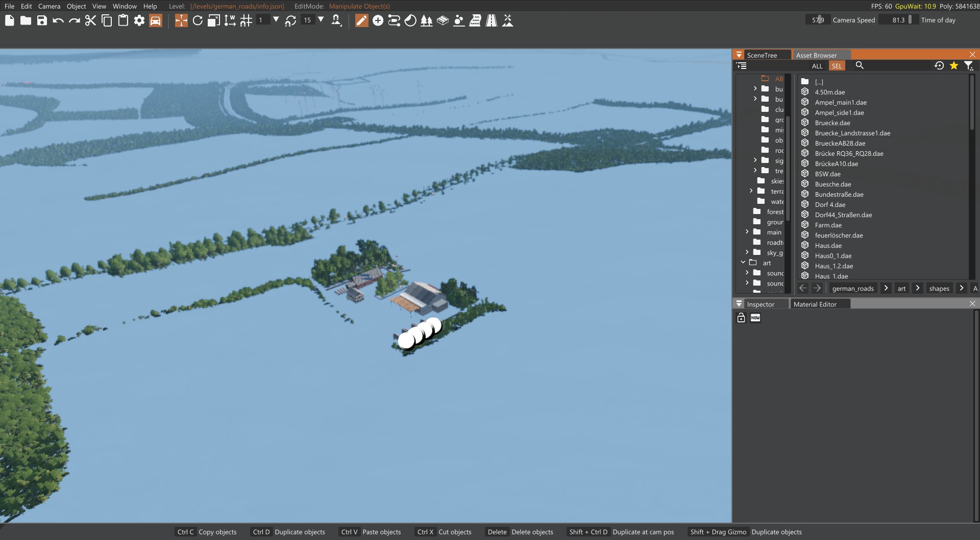This screenshot has height=540, width=980.
Task: Open the mesh brick tool icon
Action: coord(443,20)
